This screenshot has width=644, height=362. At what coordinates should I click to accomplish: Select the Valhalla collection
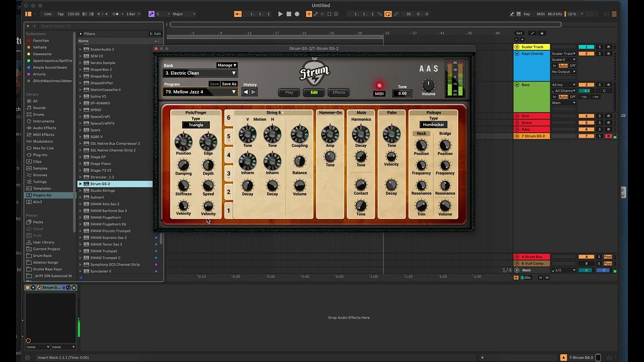point(40,47)
